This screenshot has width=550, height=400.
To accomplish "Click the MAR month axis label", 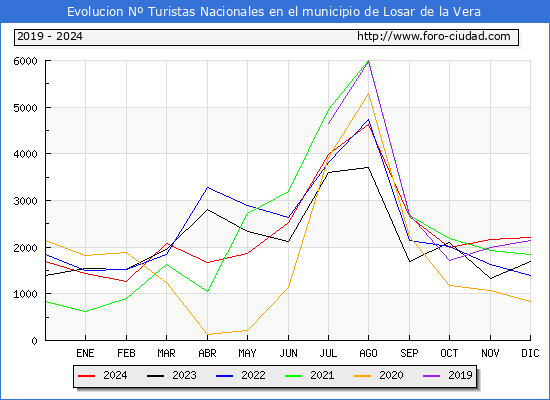I will (x=166, y=353).
